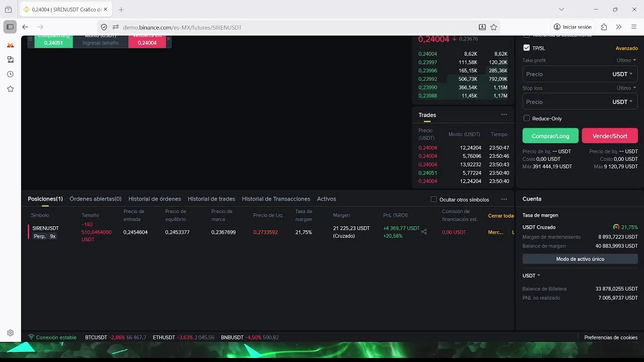Open Stop loss USDT unit dropdown
Screen dimensions: 644x362
click(x=622, y=102)
